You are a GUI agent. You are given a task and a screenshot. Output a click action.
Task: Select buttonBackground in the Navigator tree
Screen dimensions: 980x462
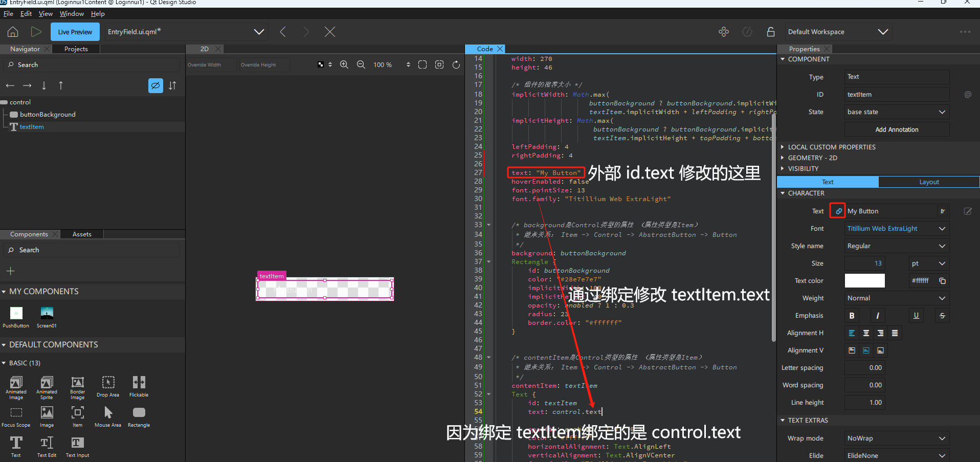48,115
